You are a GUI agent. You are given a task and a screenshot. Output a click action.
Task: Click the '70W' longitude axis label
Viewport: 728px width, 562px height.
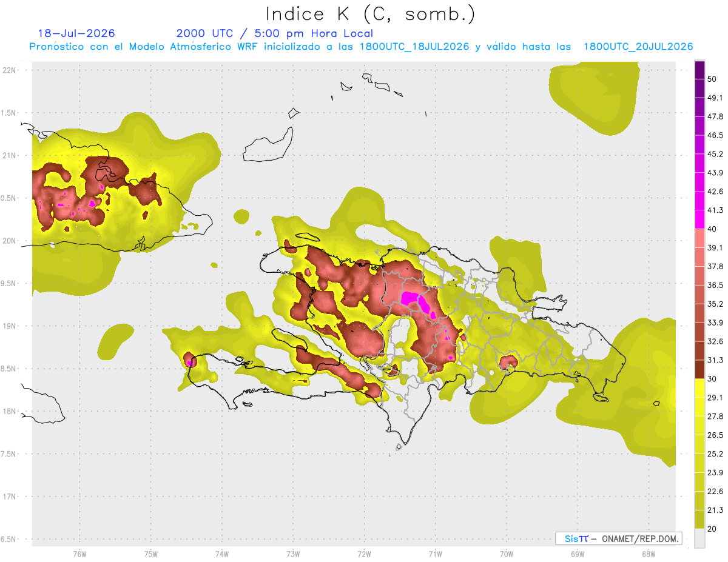click(x=507, y=553)
